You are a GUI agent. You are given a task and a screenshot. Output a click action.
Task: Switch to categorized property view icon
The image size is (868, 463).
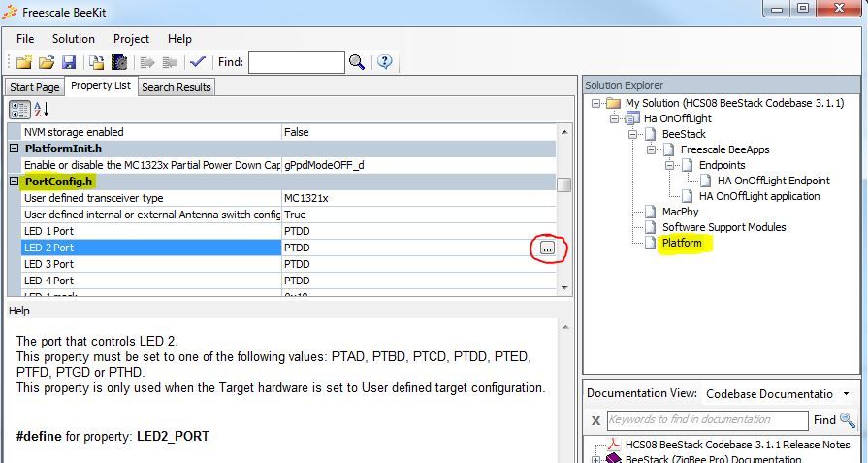point(19,109)
